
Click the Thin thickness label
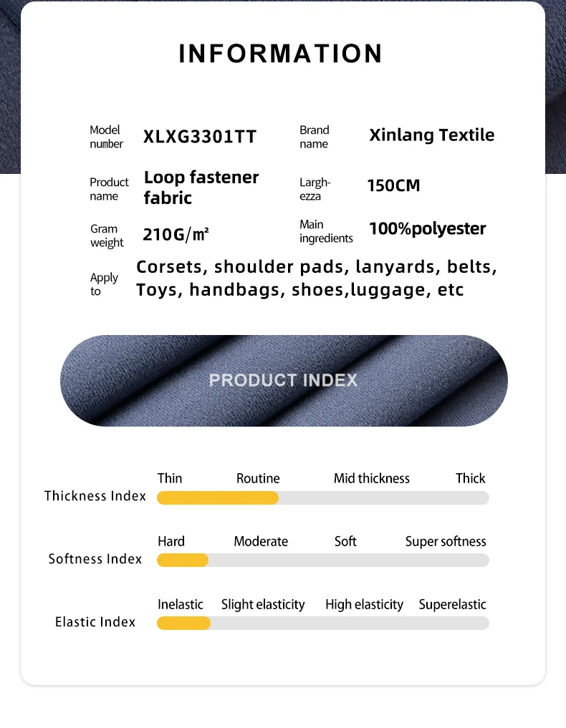170,478
